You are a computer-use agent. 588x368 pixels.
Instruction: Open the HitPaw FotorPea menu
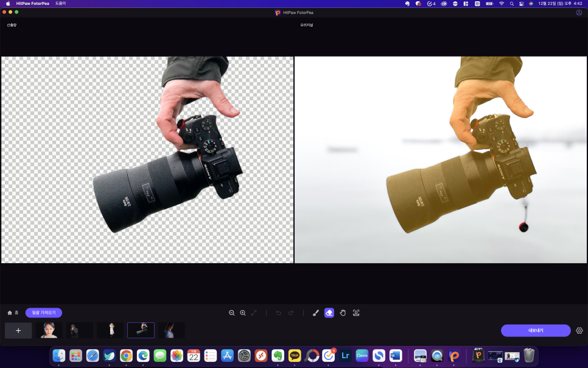[x=33, y=4]
